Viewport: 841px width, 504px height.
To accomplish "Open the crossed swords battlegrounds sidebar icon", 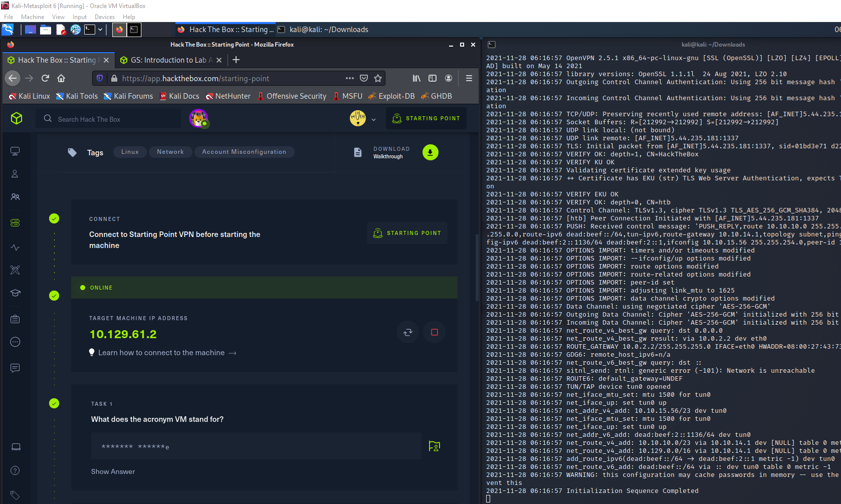I will (15, 270).
